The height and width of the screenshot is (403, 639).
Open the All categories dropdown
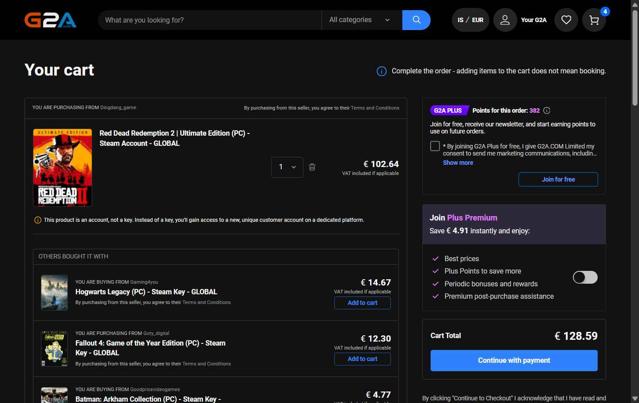tap(361, 20)
